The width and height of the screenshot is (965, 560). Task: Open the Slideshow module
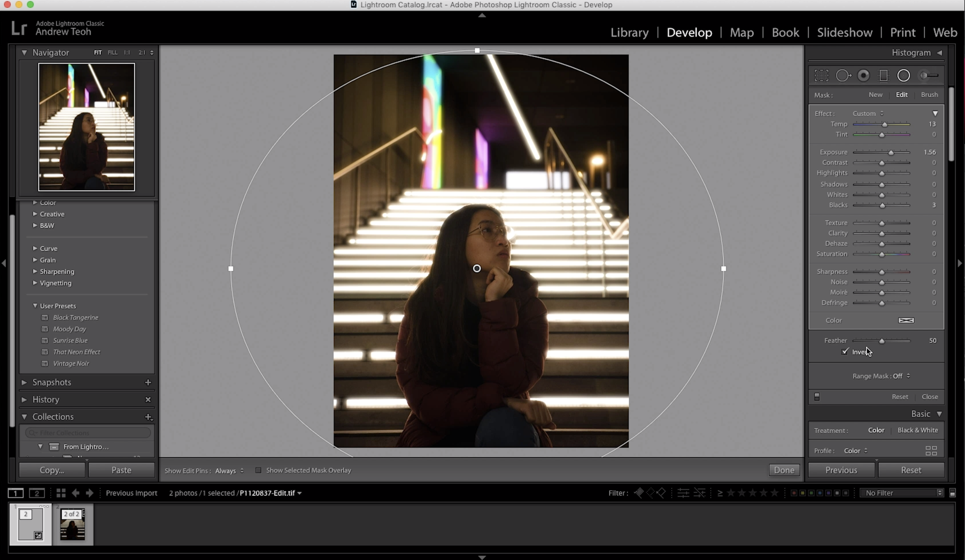click(844, 32)
